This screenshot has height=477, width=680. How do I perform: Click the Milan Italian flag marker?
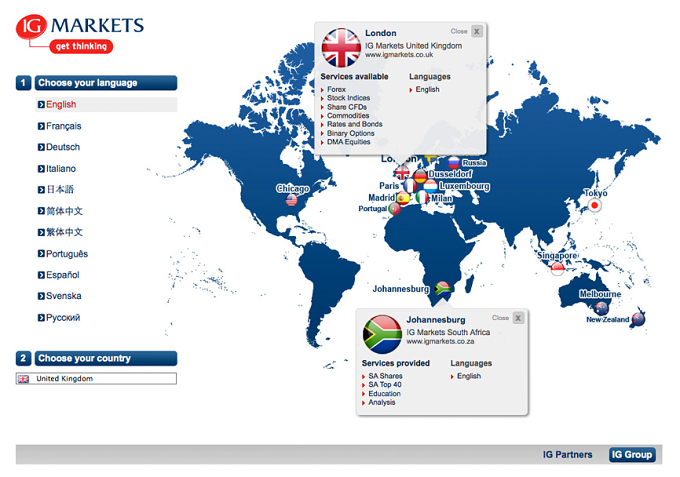click(x=422, y=198)
